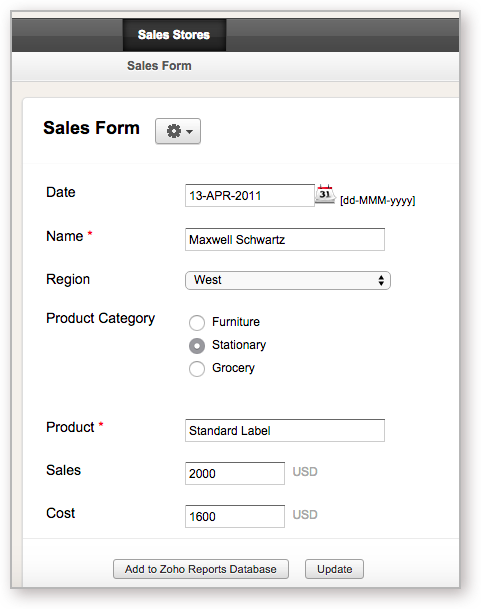Expand the gear menu dropdown arrow
The width and height of the screenshot is (481, 609).
pos(190,132)
